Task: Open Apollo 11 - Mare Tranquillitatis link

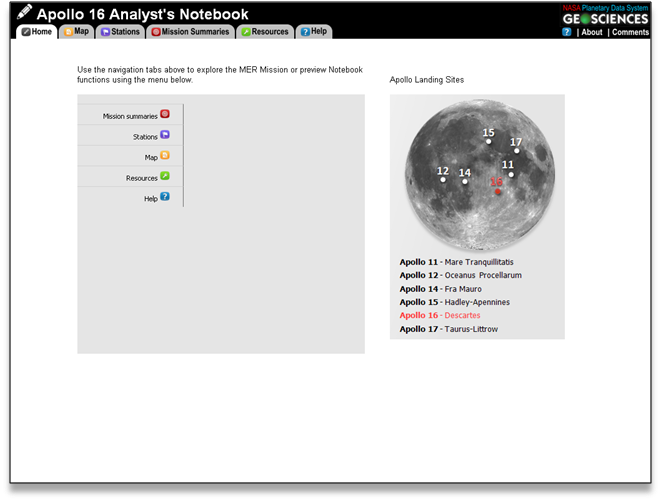Action: click(457, 262)
